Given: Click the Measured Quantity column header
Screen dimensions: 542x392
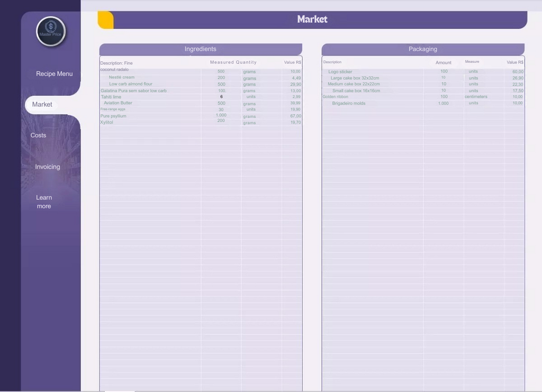Looking at the screenshot, I should click(233, 62).
